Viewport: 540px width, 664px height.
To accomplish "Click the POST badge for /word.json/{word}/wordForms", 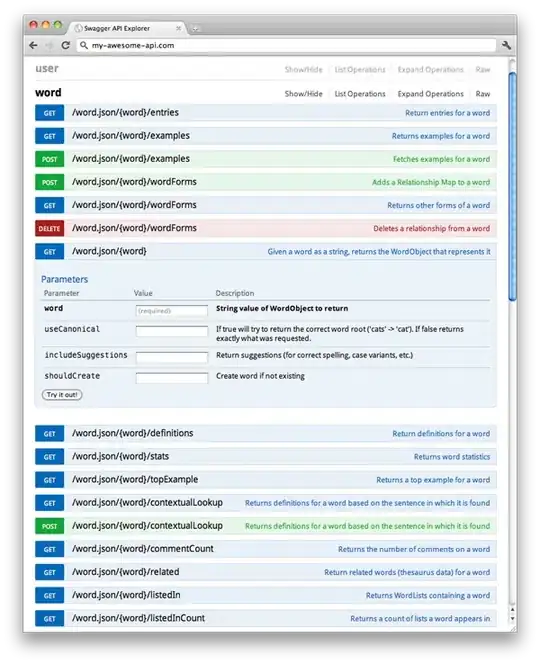I will tap(50, 183).
